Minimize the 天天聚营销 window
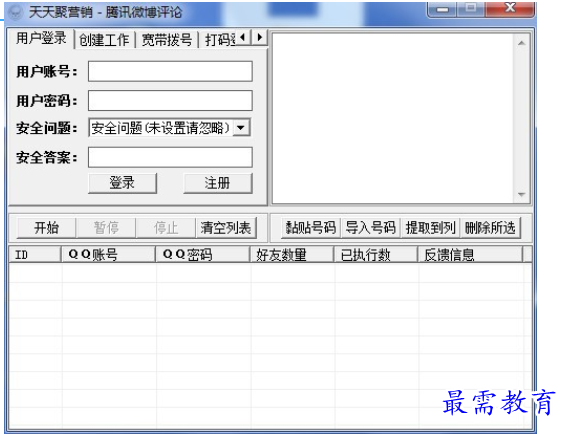Image resolution: width=564 pixels, height=434 pixels. (x=442, y=9)
